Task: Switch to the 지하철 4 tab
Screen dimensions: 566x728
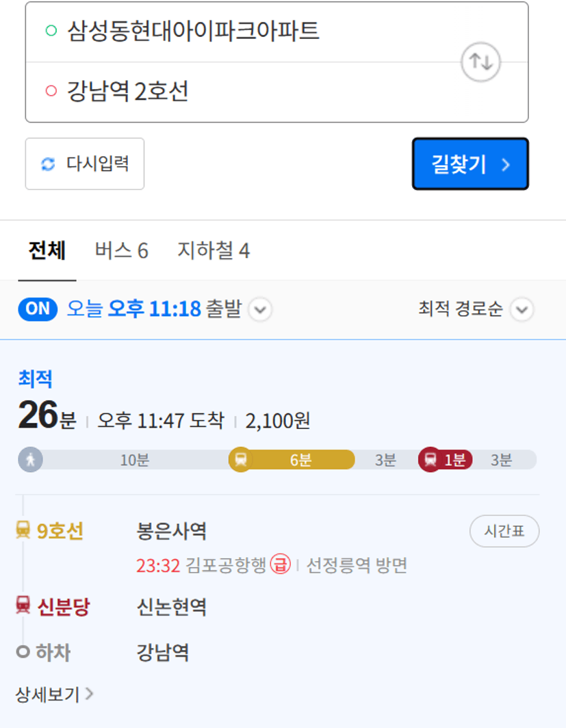Action: (x=214, y=250)
